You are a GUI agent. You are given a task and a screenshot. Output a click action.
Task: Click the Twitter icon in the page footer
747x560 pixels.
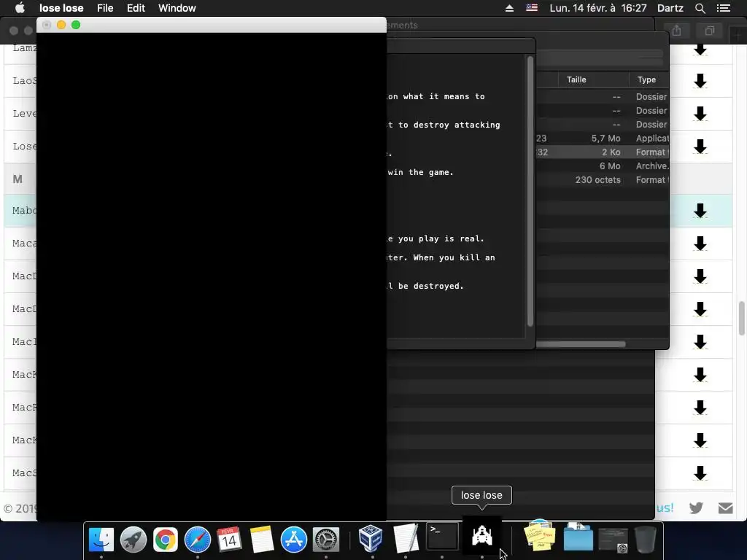(x=696, y=507)
